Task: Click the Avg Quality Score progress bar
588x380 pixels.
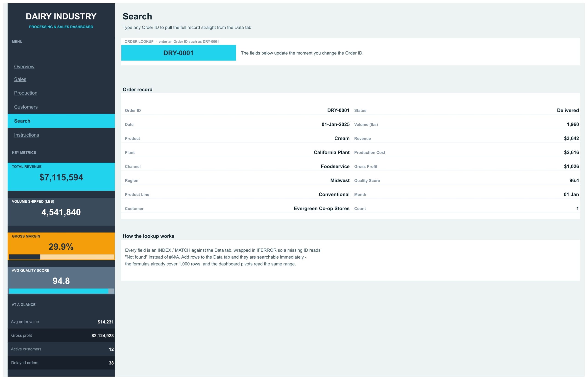Action: (x=61, y=291)
